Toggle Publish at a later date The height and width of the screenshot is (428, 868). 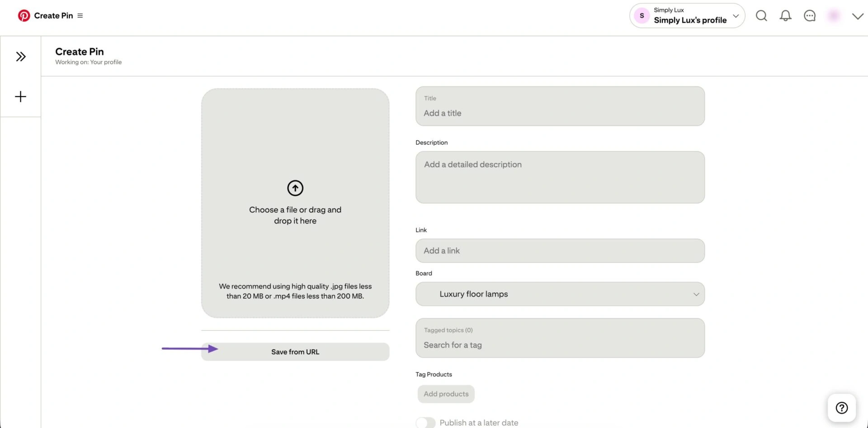pos(425,423)
